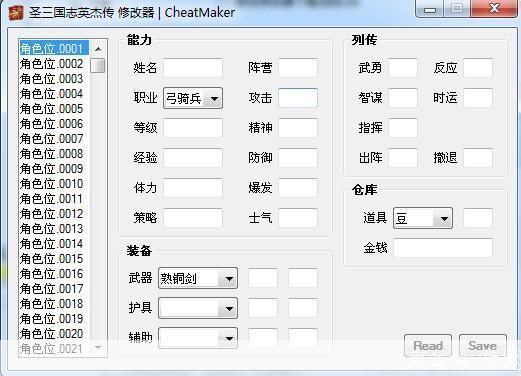The height and width of the screenshot is (376, 521).
Task: Click the 时运 input field
Action: pos(478,98)
